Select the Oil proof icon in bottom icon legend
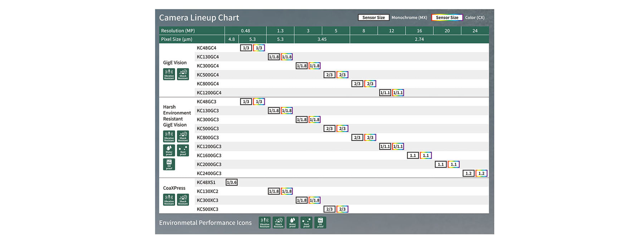The image size is (644, 243). pyautogui.click(x=320, y=223)
